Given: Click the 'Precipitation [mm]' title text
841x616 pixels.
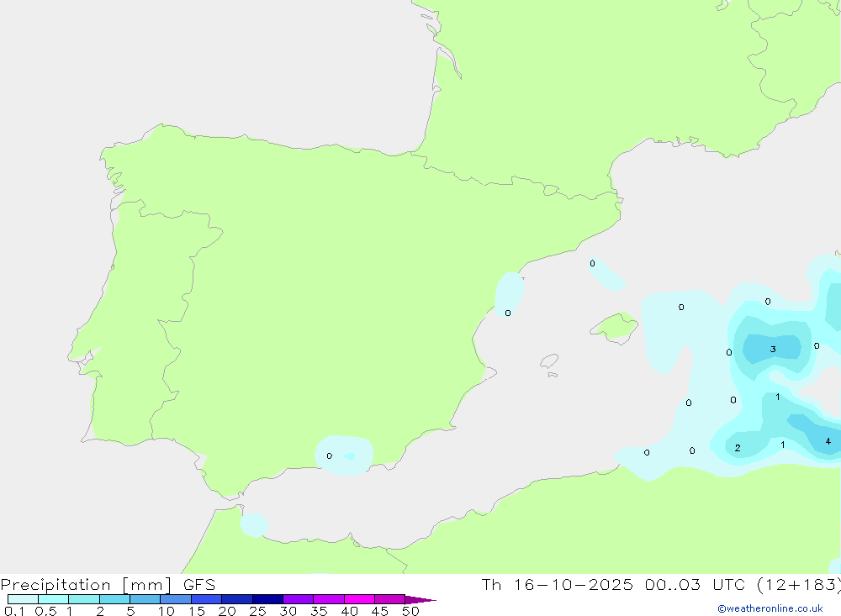Looking at the screenshot, I should [86, 585].
